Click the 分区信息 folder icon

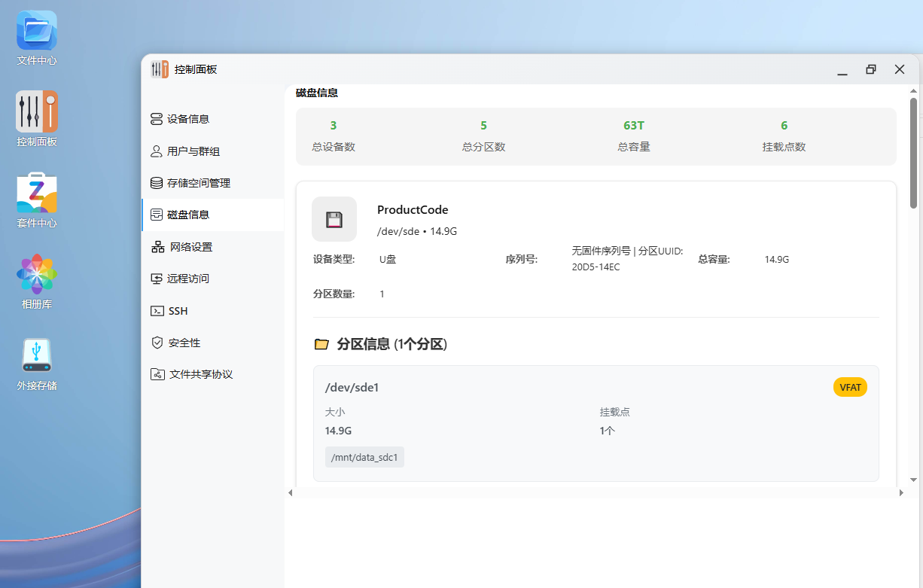321,344
